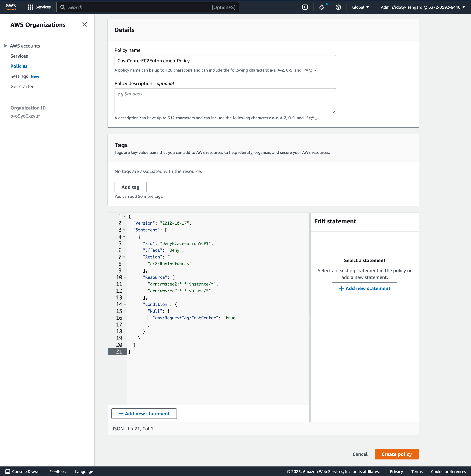Screen dimensions: 471x476
Task: Click the Add tag button
Action: (130, 187)
